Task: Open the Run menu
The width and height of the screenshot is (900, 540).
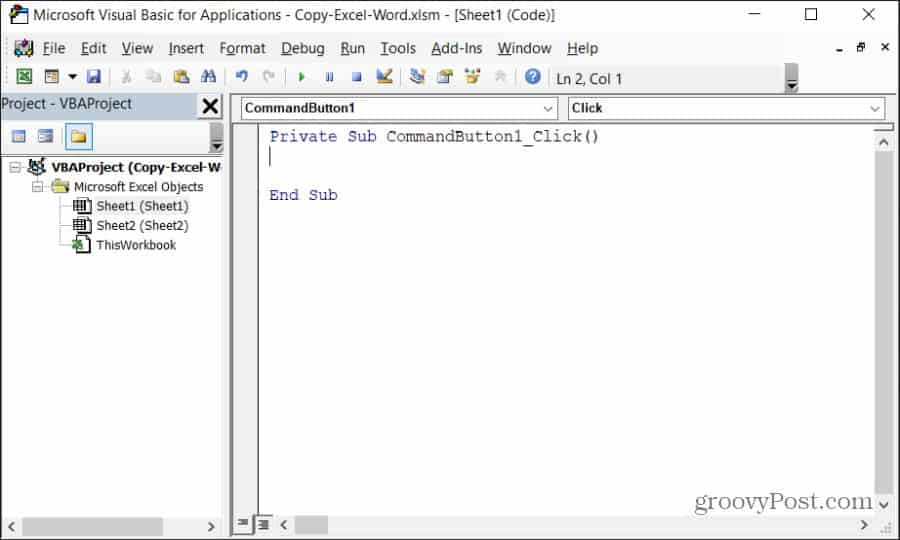Action: pyautogui.click(x=352, y=49)
